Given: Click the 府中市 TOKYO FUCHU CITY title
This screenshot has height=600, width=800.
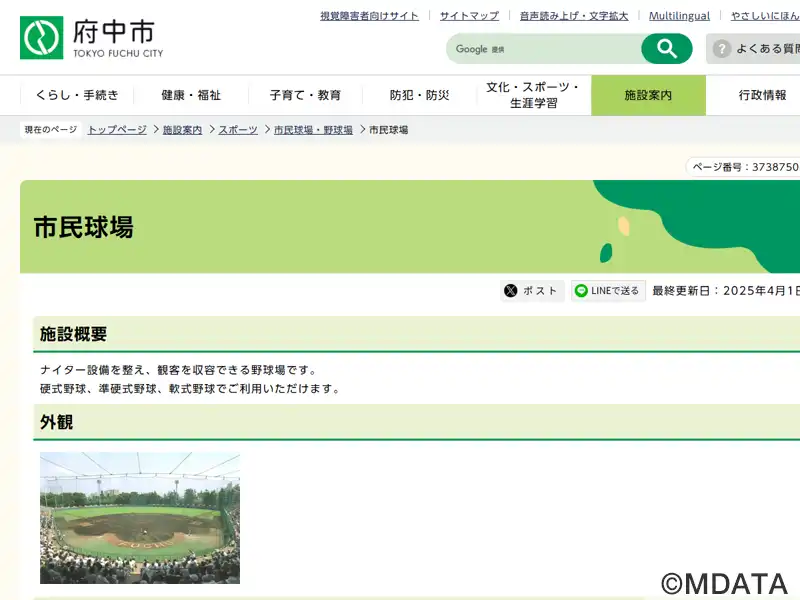Looking at the screenshot, I should pos(118,38).
